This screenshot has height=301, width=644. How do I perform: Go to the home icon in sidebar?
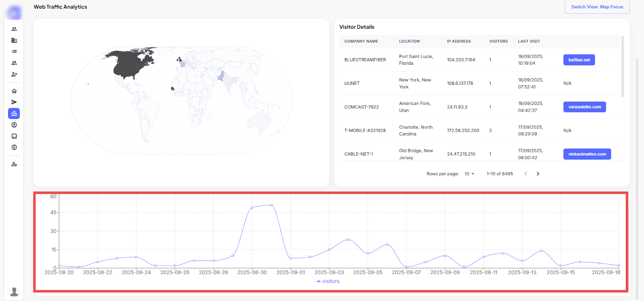(x=14, y=91)
